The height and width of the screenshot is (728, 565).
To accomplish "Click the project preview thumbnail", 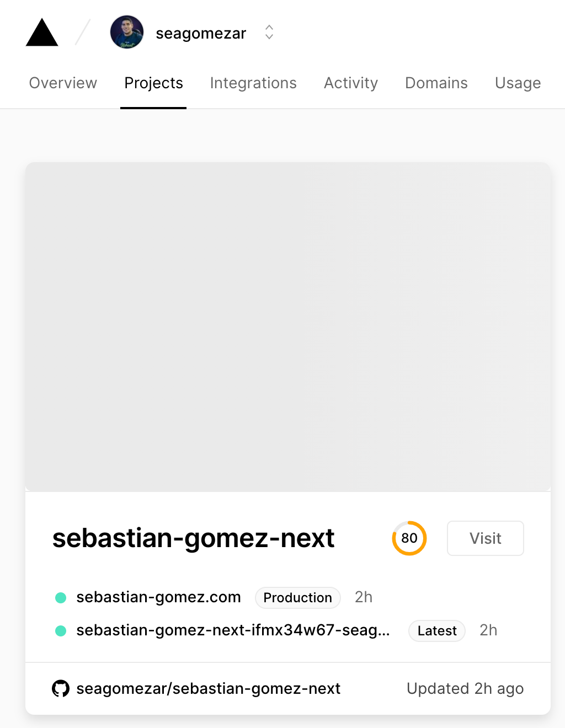I will 288,326.
